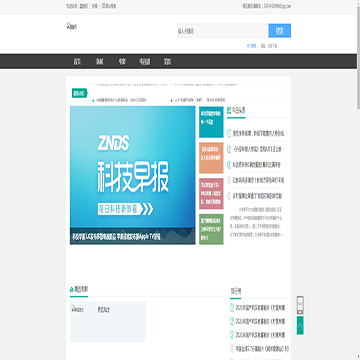The height and width of the screenshot is (360, 360).
Task: Click the mobile phone icon at page edge
Action: click(300, 305)
